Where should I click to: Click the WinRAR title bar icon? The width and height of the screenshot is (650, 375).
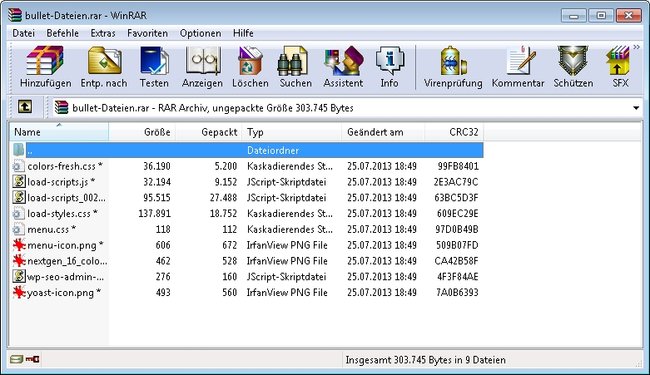tap(15, 15)
